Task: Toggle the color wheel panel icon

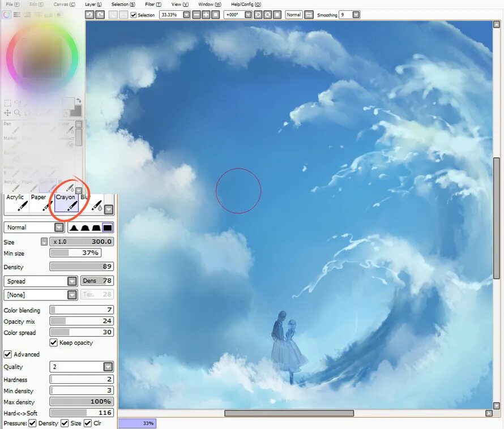Action: tap(6, 15)
